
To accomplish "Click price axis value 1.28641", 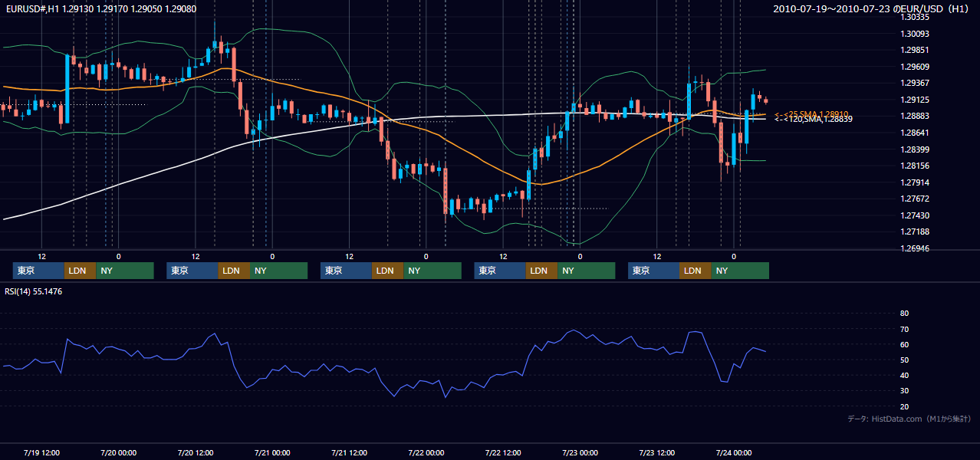I will 915,133.
